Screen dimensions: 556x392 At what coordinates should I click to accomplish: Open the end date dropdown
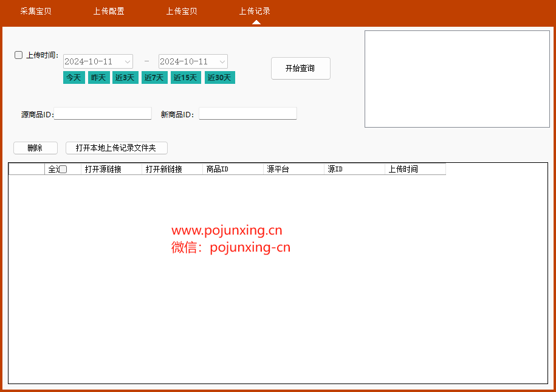pyautogui.click(x=222, y=62)
